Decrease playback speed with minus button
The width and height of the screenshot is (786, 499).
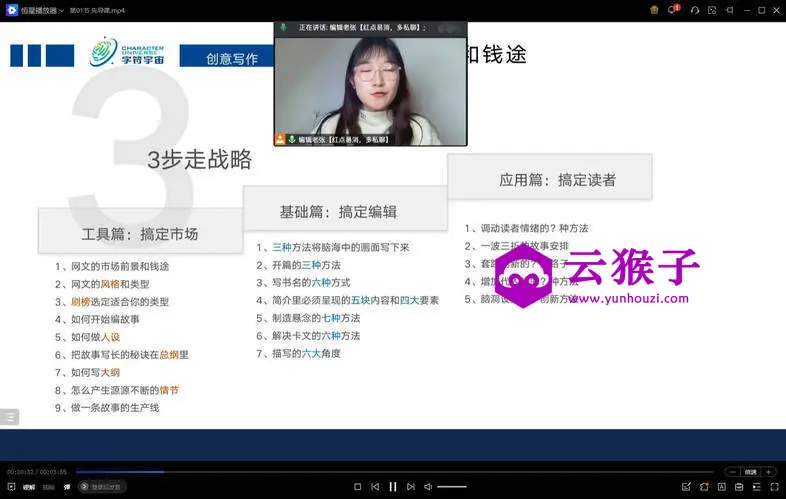733,472
